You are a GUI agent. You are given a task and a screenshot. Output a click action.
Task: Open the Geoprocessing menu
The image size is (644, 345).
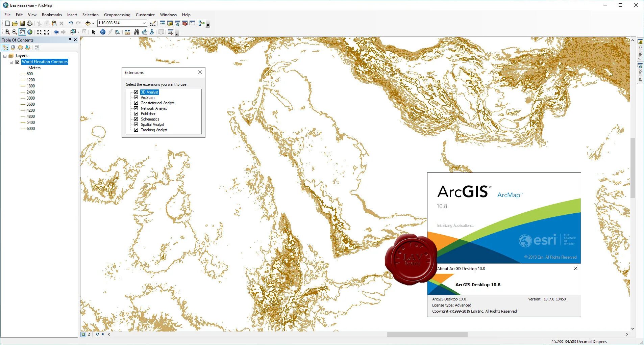point(117,15)
